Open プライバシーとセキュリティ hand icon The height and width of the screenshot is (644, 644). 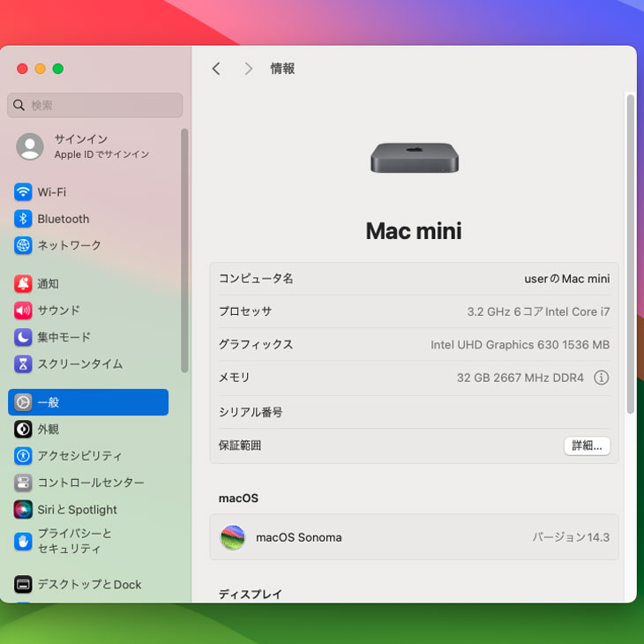tap(23, 541)
